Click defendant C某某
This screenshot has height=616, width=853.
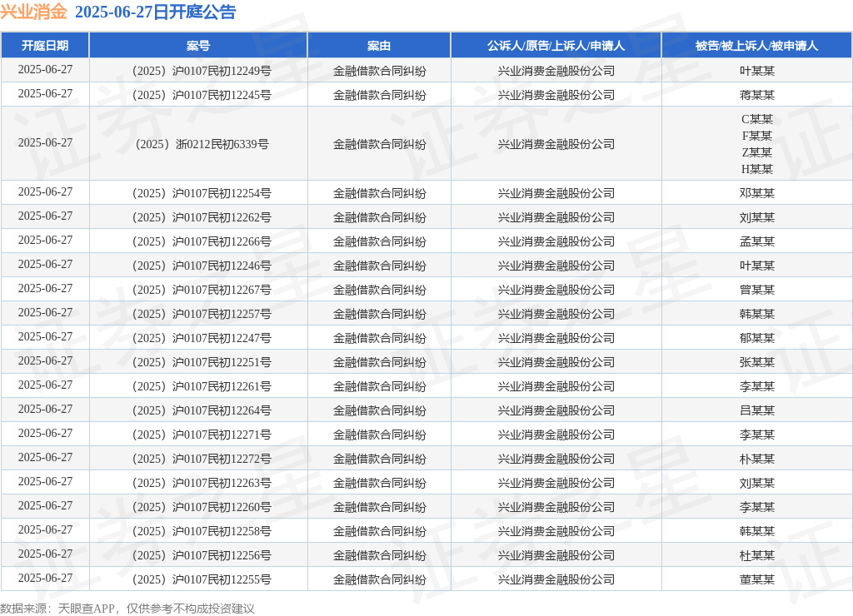[756, 119]
